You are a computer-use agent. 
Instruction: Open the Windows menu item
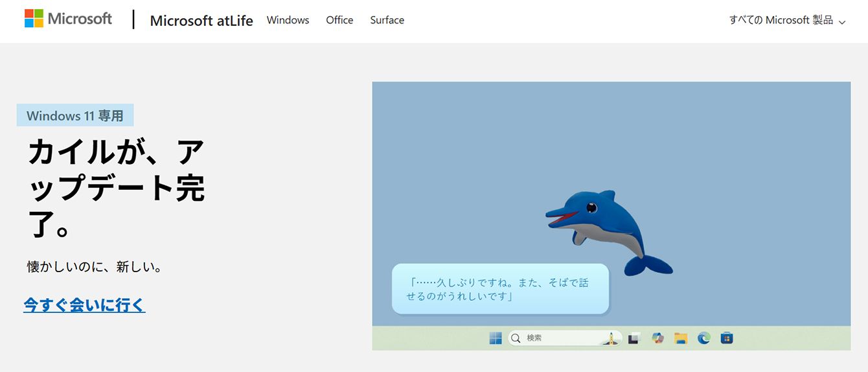pos(288,20)
